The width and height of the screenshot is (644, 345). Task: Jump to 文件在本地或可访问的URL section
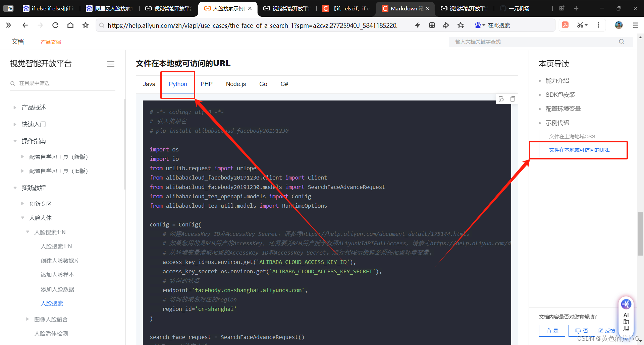click(579, 150)
